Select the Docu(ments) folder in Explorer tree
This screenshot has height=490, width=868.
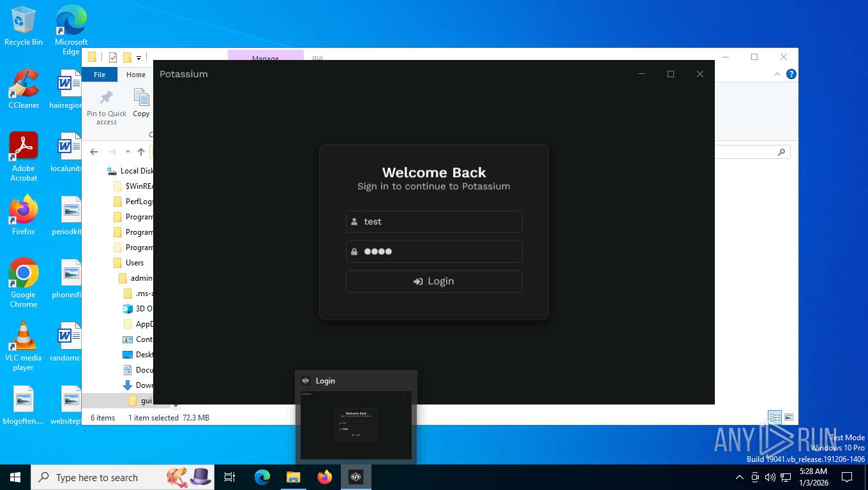pos(138,370)
